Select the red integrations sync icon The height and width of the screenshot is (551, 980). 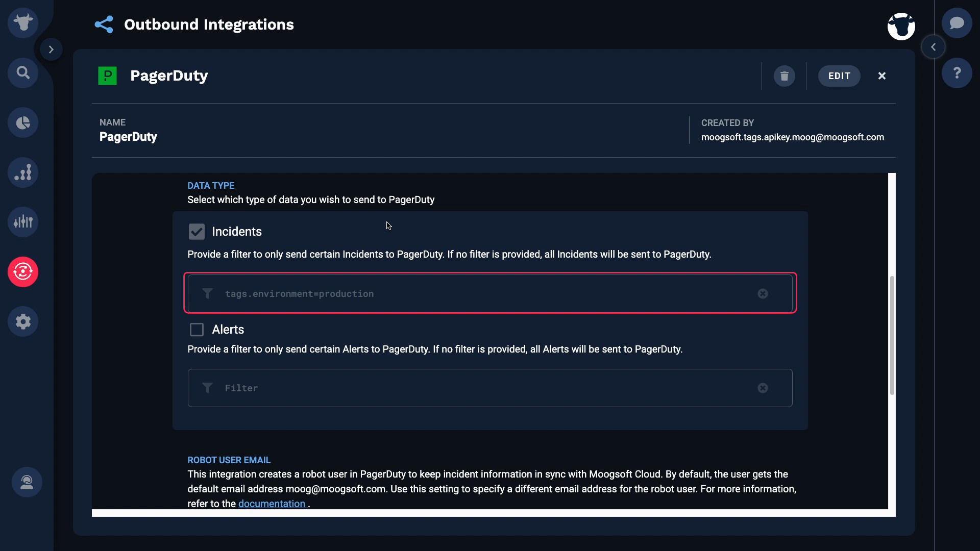click(23, 272)
